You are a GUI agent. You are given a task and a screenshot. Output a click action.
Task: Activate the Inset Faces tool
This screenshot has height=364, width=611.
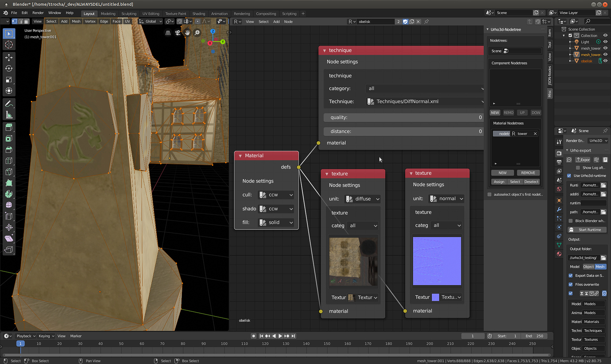pyautogui.click(x=9, y=139)
